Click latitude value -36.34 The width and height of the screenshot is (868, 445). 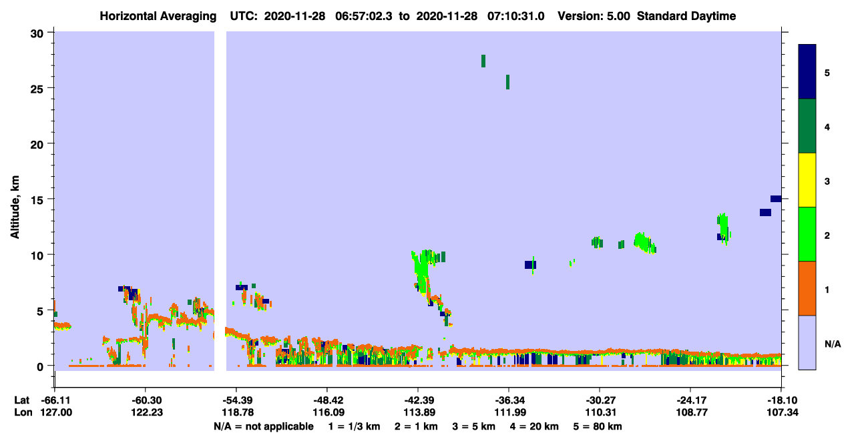click(x=509, y=400)
